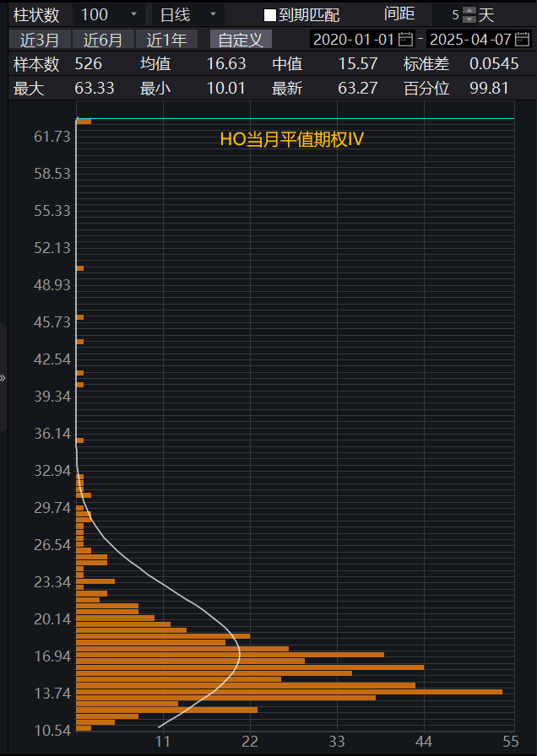Click the 均值 value 16.63
537x756 pixels.
(226, 63)
